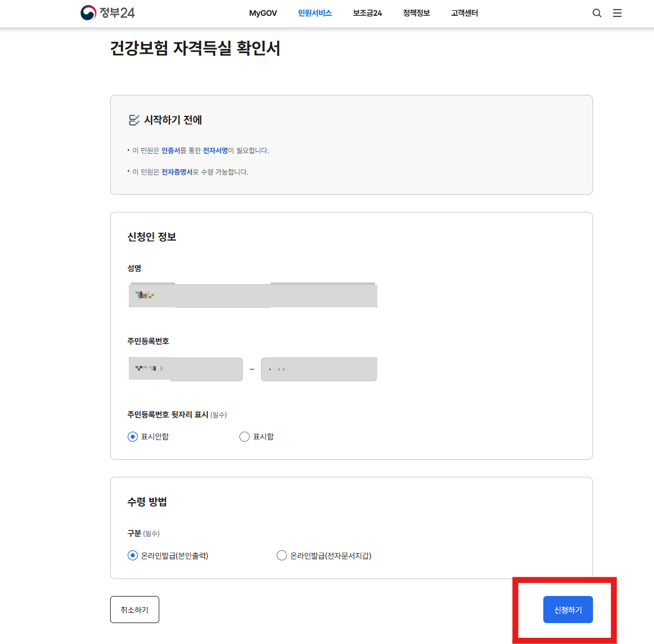The height and width of the screenshot is (644, 654).
Task: Click the 신청하기 submit button
Action: 568,610
